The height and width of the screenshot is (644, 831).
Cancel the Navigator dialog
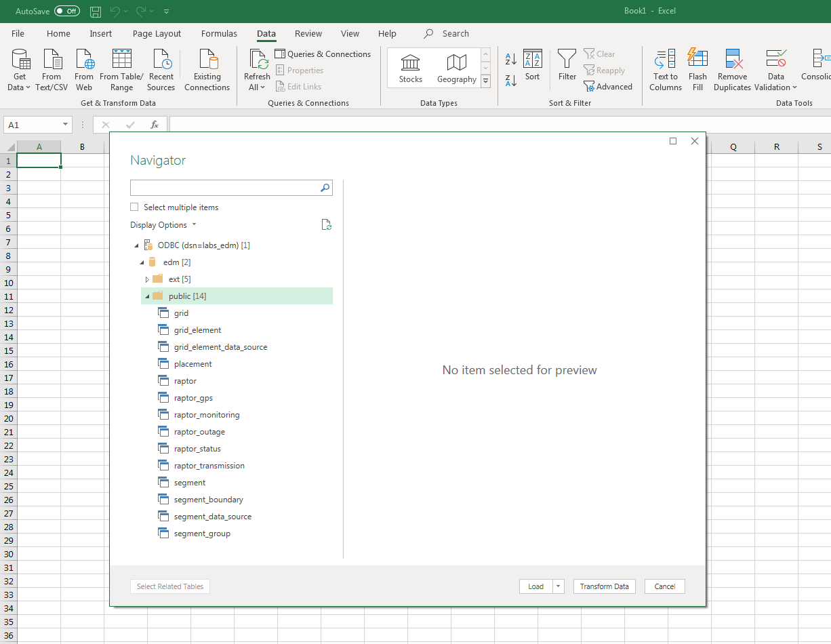point(665,586)
